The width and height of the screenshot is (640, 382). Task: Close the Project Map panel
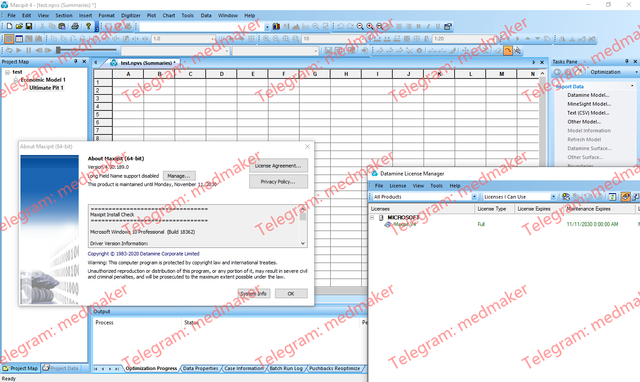(84, 62)
